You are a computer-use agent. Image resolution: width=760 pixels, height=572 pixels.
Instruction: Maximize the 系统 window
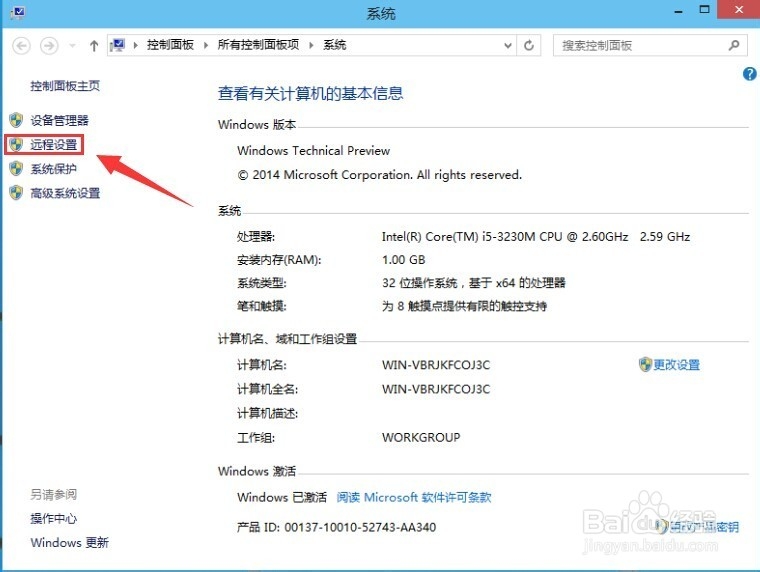click(704, 10)
